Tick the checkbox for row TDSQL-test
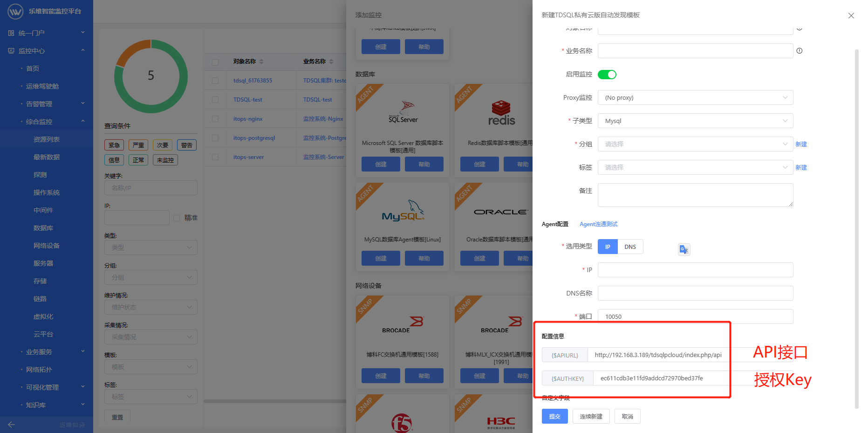 click(x=215, y=100)
